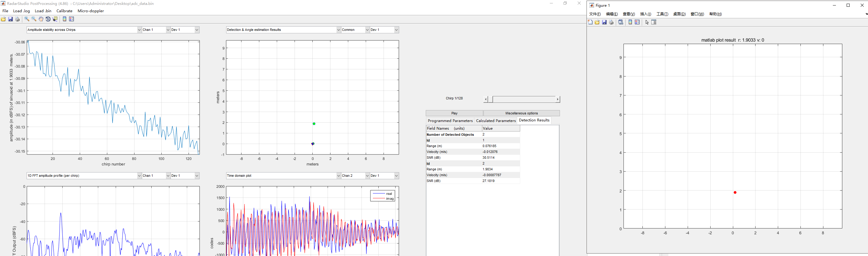Open Chan 1 dropdown of amplitude stability plot
Image resolution: width=868 pixels, height=256 pixels.
[156, 30]
